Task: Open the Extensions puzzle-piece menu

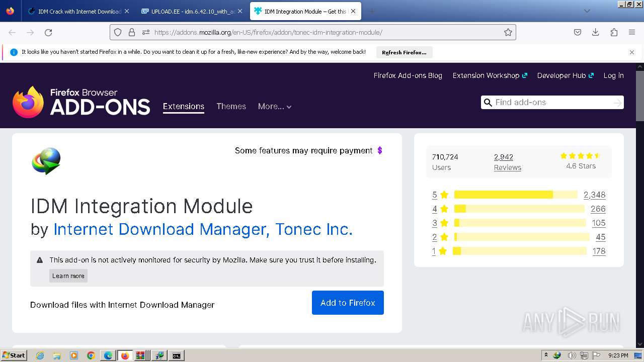Action: 614,32
